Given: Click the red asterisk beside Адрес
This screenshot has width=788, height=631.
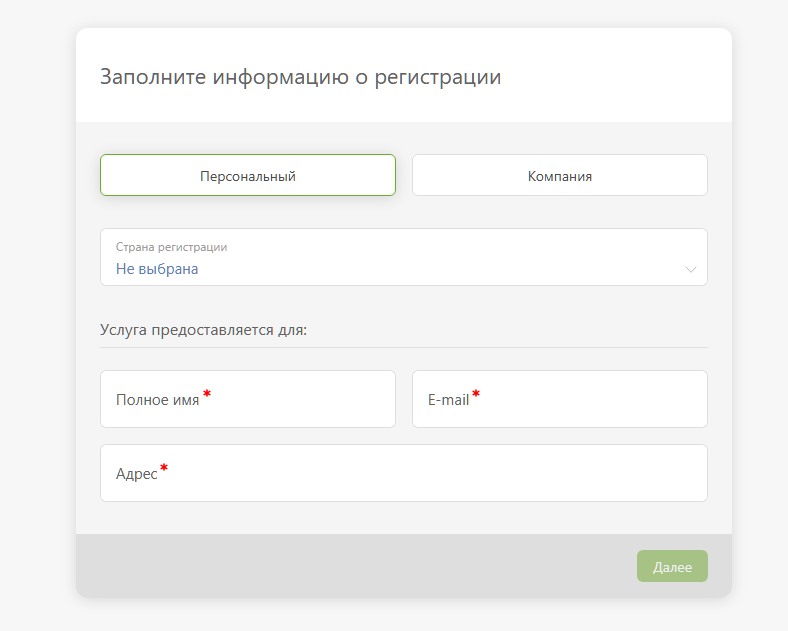Looking at the screenshot, I should click(x=164, y=467).
